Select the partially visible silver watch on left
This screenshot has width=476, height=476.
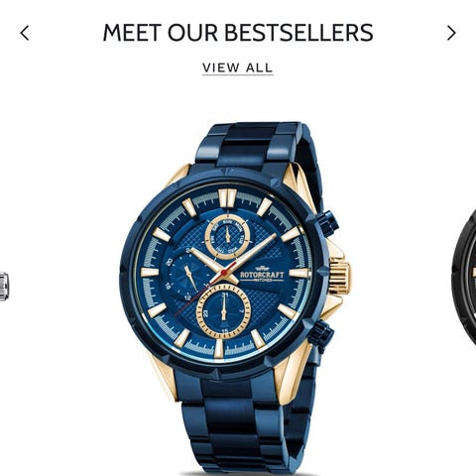point(4,287)
